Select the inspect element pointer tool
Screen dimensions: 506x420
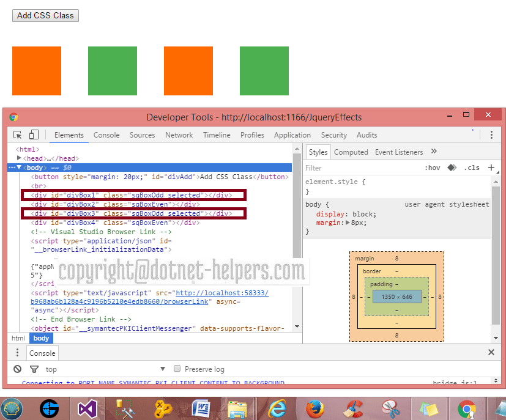click(x=17, y=134)
